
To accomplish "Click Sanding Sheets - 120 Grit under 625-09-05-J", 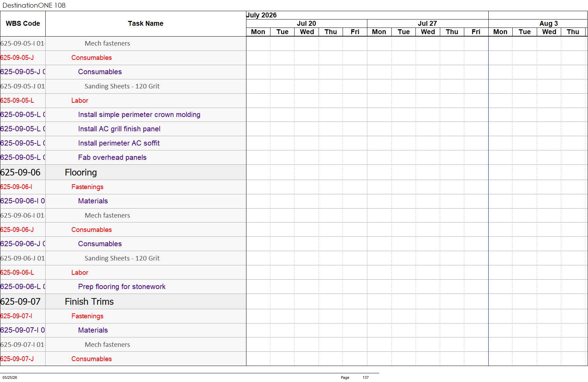I will (122, 86).
